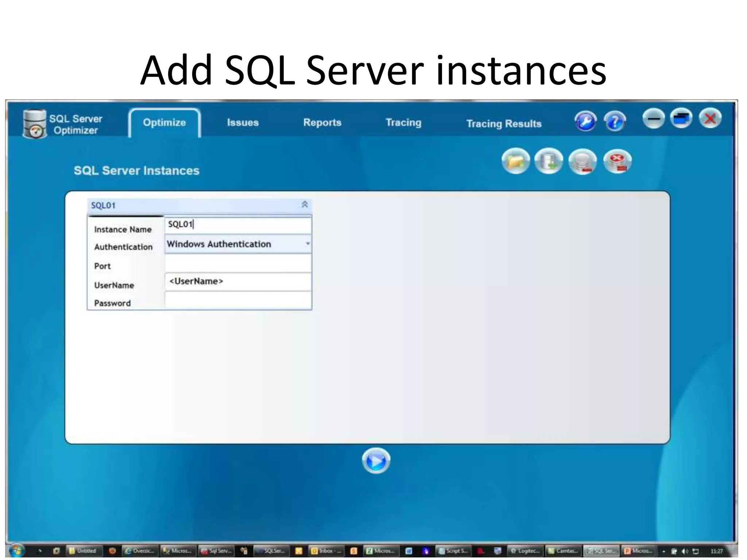Show hidden tray icons arrow

(664, 551)
